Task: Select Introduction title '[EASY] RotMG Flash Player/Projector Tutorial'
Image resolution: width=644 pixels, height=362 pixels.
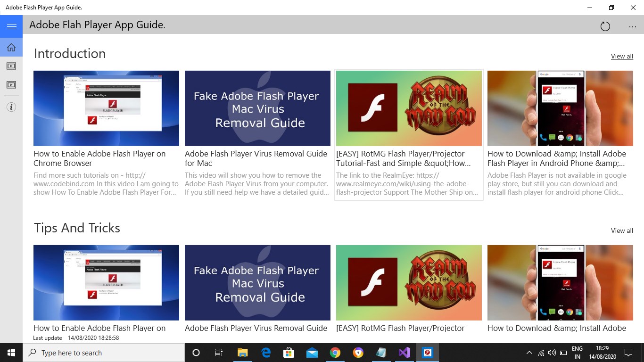Action: (x=404, y=158)
